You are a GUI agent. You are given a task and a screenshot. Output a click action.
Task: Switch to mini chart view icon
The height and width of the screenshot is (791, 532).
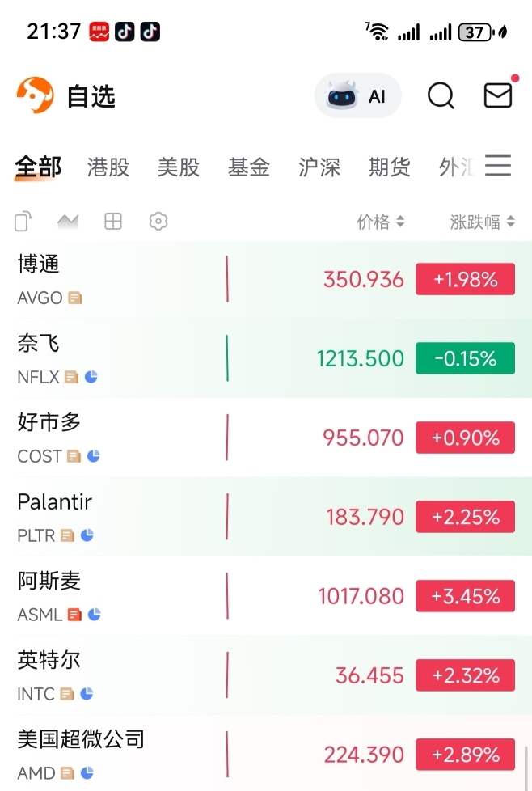[x=68, y=221]
